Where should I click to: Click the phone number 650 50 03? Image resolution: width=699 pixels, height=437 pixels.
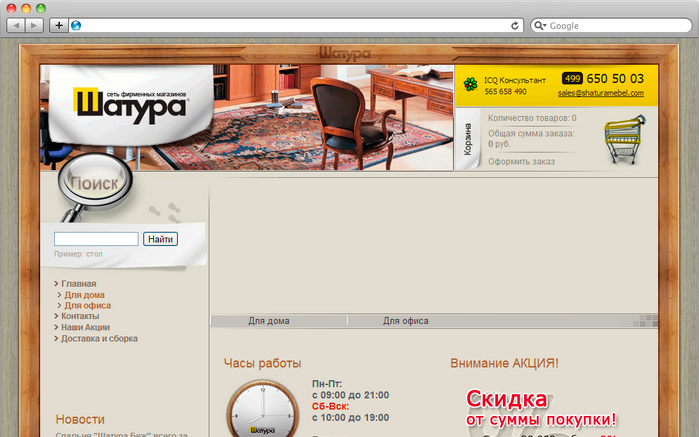click(615, 79)
